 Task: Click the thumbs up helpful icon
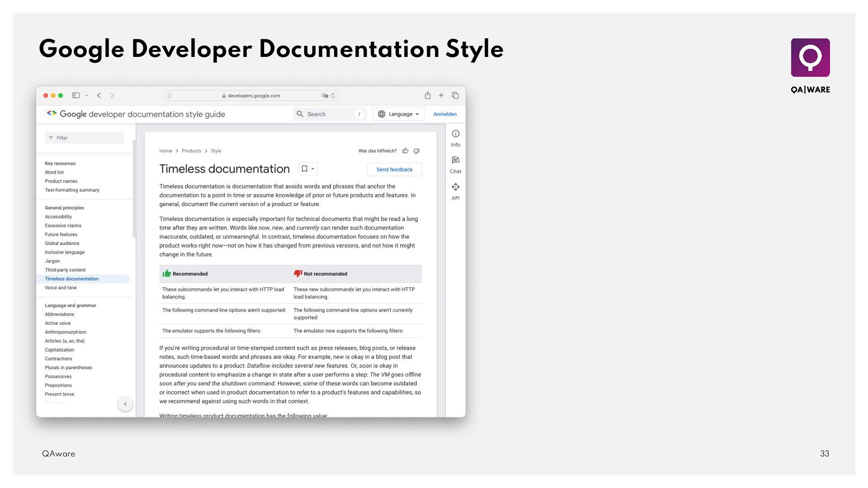pyautogui.click(x=406, y=151)
